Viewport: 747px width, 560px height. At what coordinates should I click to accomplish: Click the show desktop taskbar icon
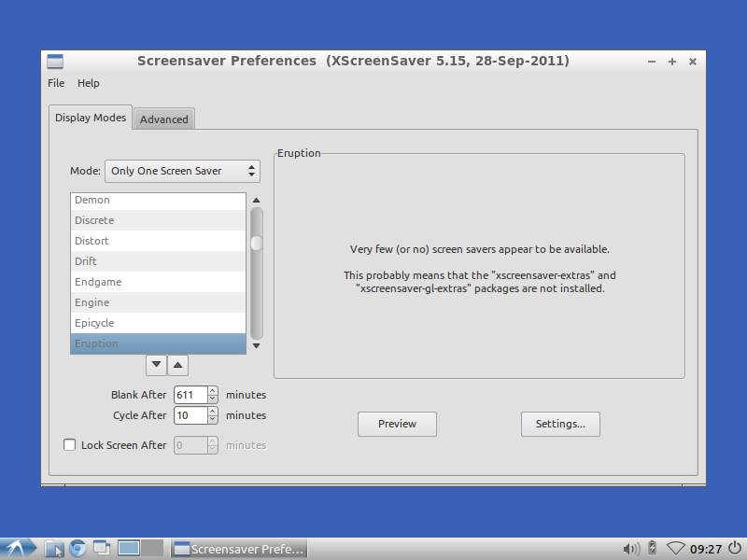[102, 549]
